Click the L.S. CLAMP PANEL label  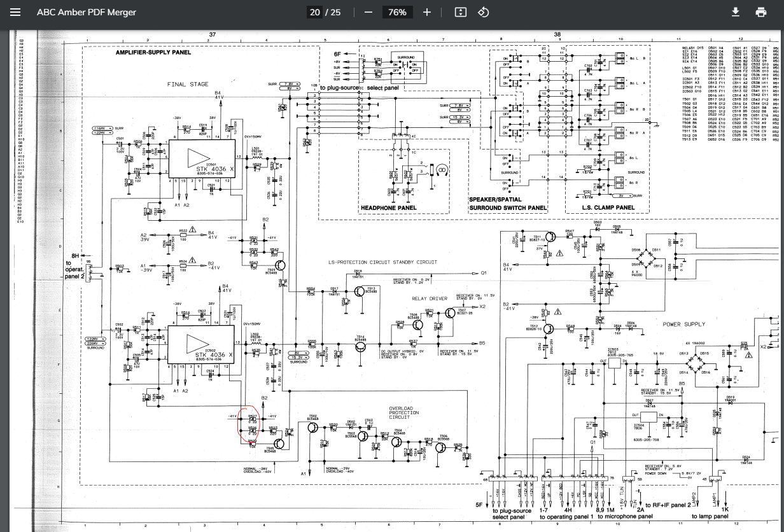[608, 207]
